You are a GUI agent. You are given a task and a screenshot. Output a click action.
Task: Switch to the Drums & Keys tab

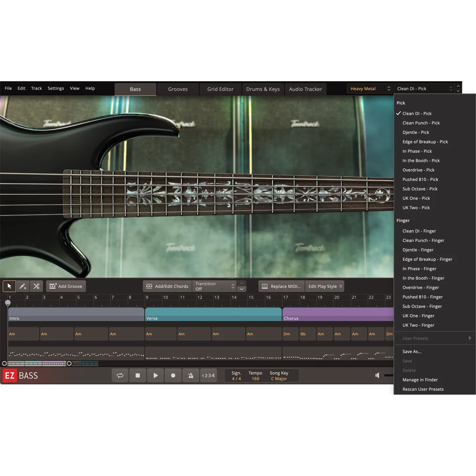coord(263,89)
